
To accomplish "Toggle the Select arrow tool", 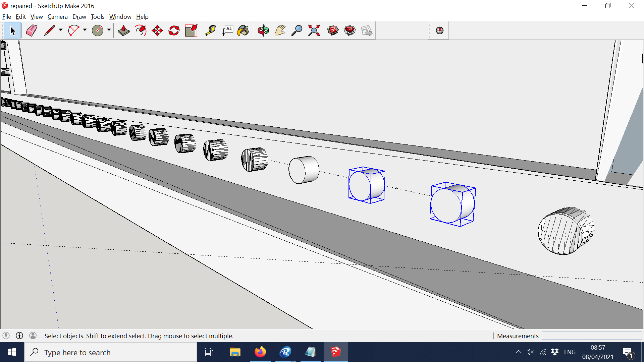I will pyautogui.click(x=12, y=30).
